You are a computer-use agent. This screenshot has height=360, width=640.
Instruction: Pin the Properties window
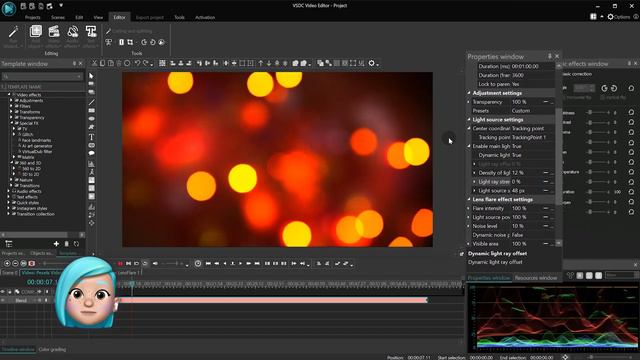click(549, 56)
